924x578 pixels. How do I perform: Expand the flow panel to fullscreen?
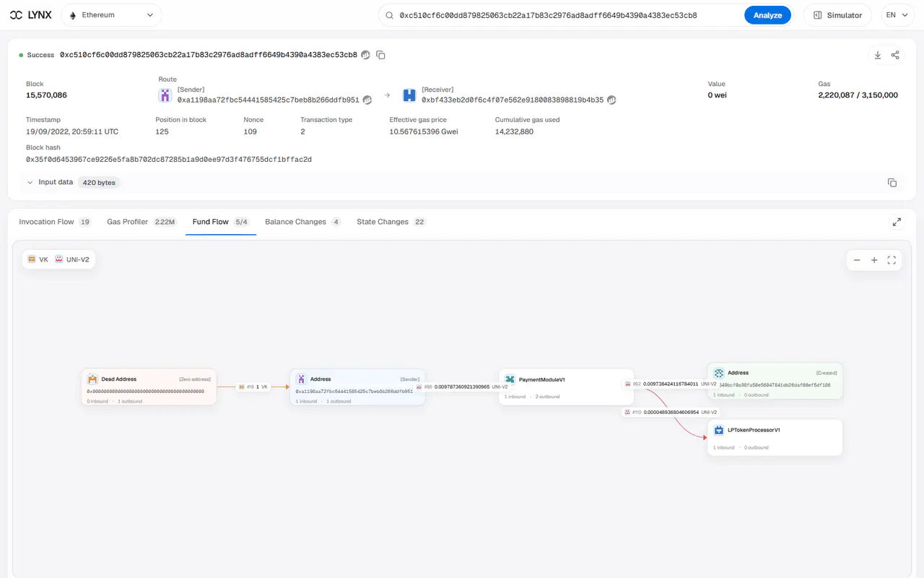[x=897, y=222]
